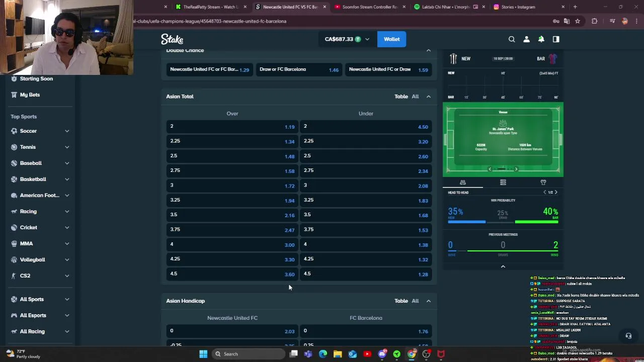This screenshot has height=362, width=644.
Task: Bet Draw or FC Barcelona at 1.46
Action: [299, 69]
